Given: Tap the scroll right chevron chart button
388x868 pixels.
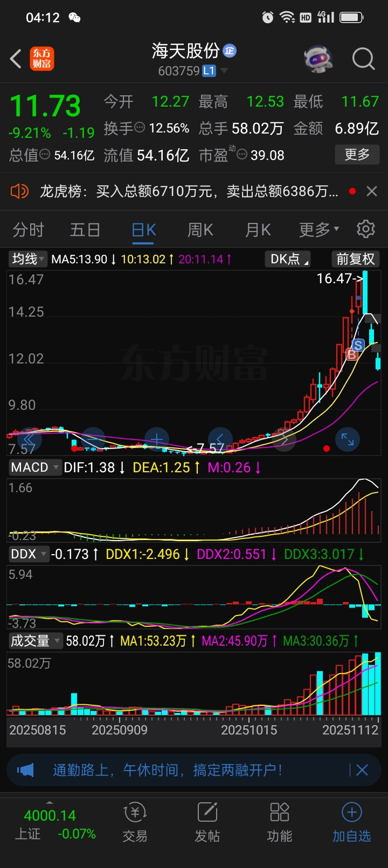Looking at the screenshot, I should coord(284,440).
